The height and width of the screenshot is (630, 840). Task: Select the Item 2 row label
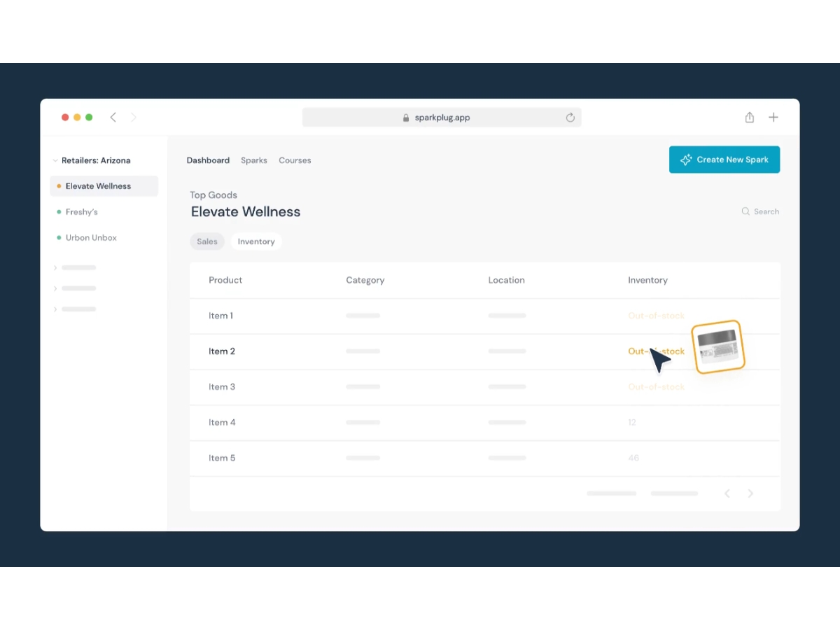pos(222,351)
